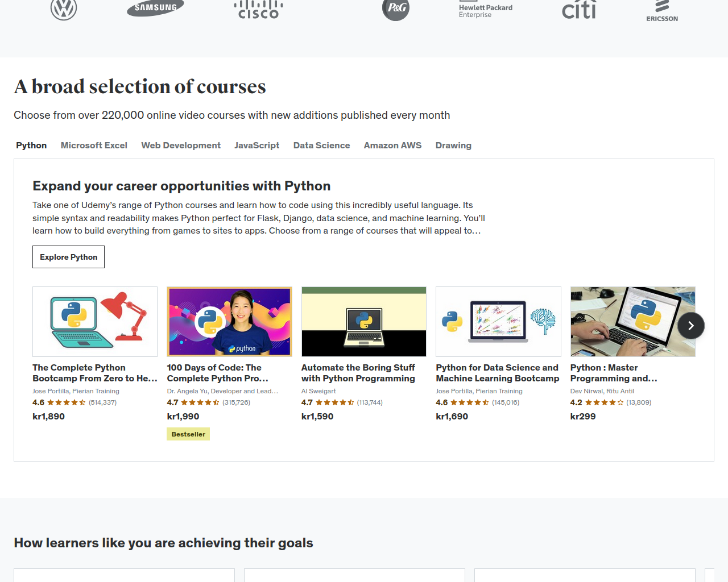728x582 pixels.
Task: Open Python for Data Science course title
Action: click(x=498, y=373)
